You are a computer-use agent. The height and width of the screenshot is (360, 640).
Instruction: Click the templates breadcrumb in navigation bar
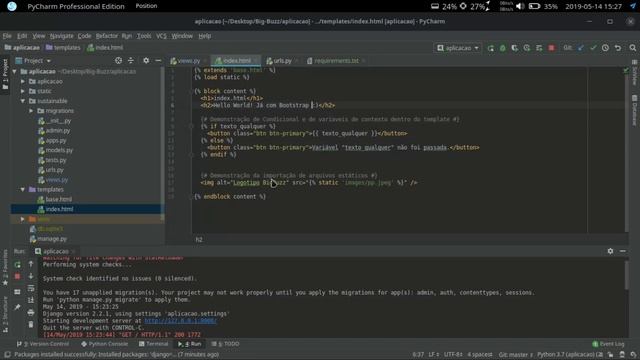(63, 48)
